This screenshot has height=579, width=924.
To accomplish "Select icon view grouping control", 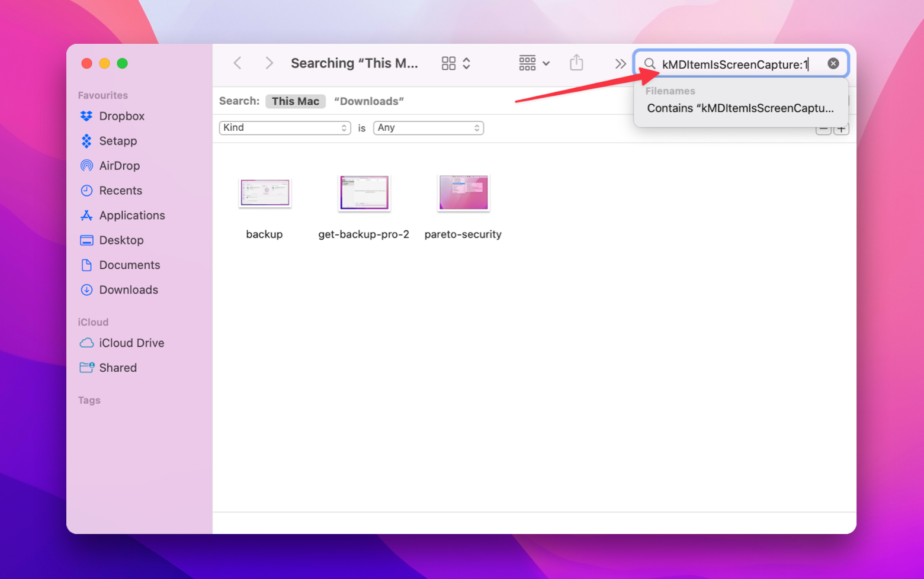I will pyautogui.click(x=449, y=63).
